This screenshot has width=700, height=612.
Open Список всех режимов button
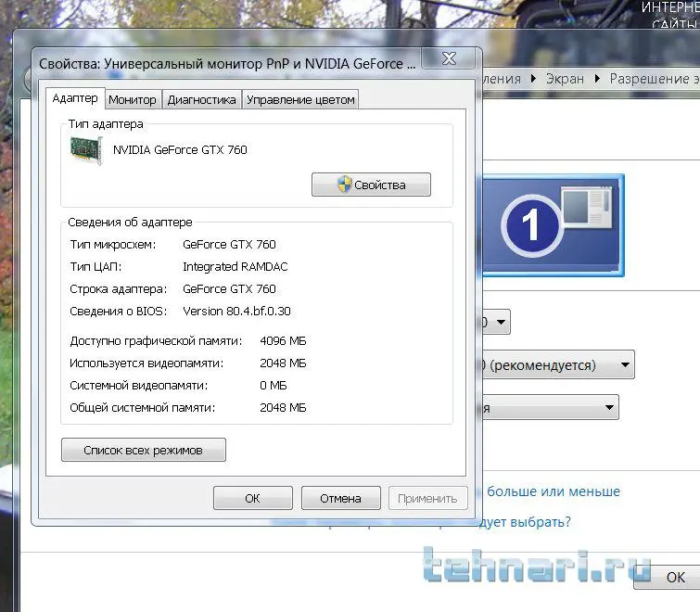point(144,450)
